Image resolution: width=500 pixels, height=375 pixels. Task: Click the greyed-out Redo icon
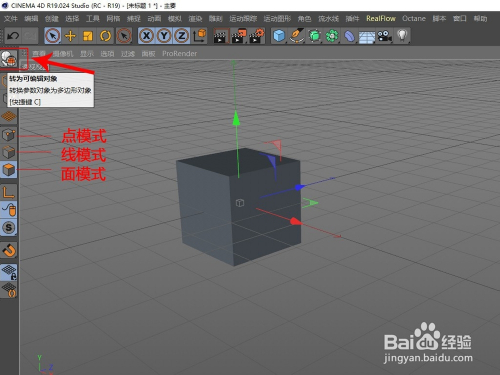coord(30,36)
